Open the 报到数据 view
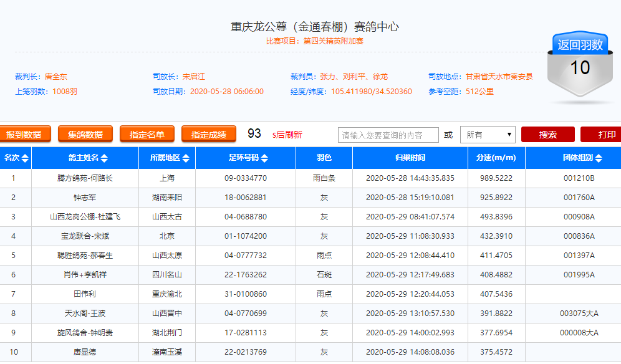The height and width of the screenshot is (364, 621). point(24,134)
